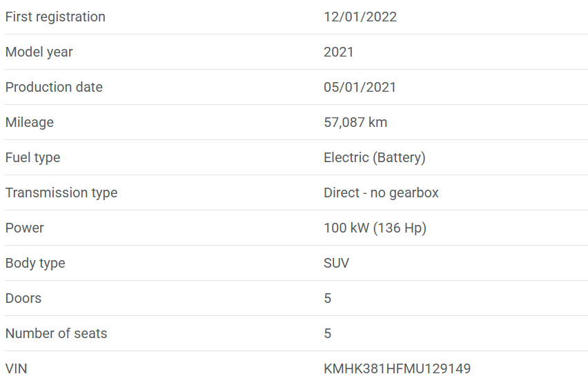Click the Mileage label
Screen dimensions: 588x385
tap(30, 122)
